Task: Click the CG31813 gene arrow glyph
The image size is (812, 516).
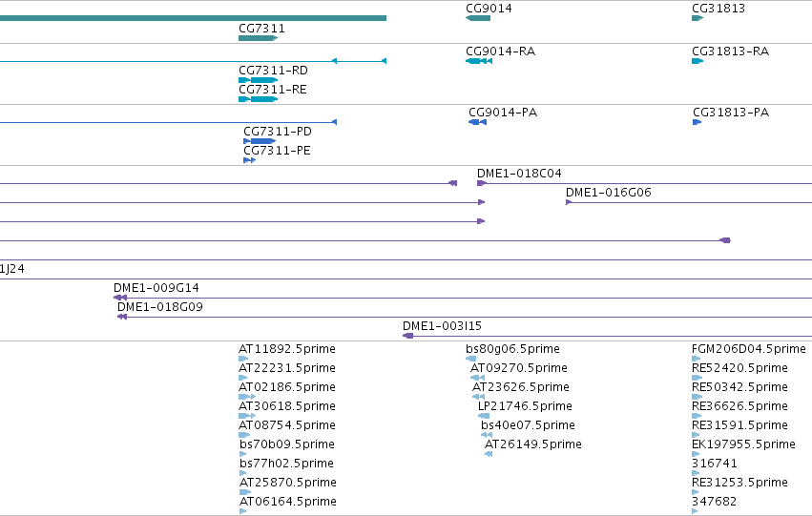Action: pos(697,19)
